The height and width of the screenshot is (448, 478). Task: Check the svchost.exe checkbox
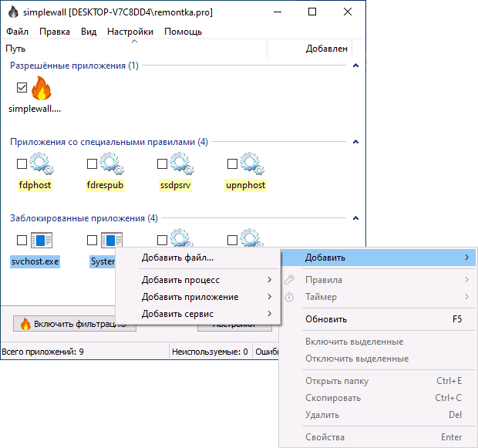pos(22,240)
